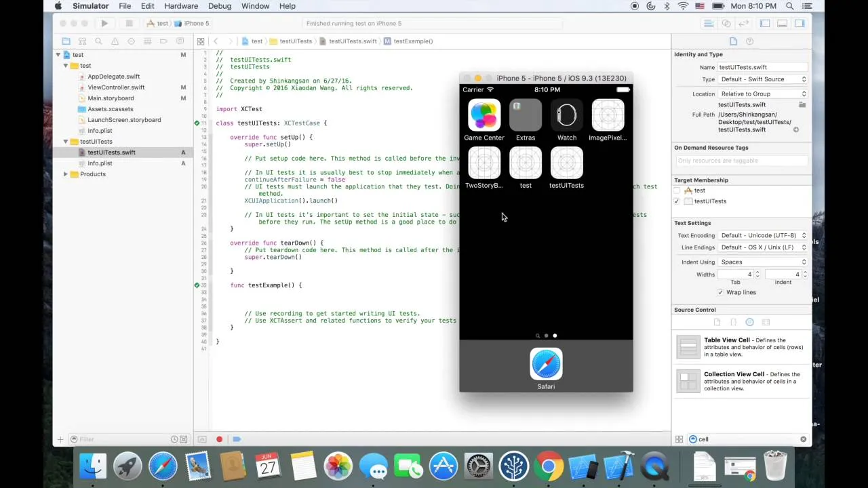Screen dimensions: 868x488
Task: Toggle the navigator panel visibility
Action: click(x=765, y=23)
